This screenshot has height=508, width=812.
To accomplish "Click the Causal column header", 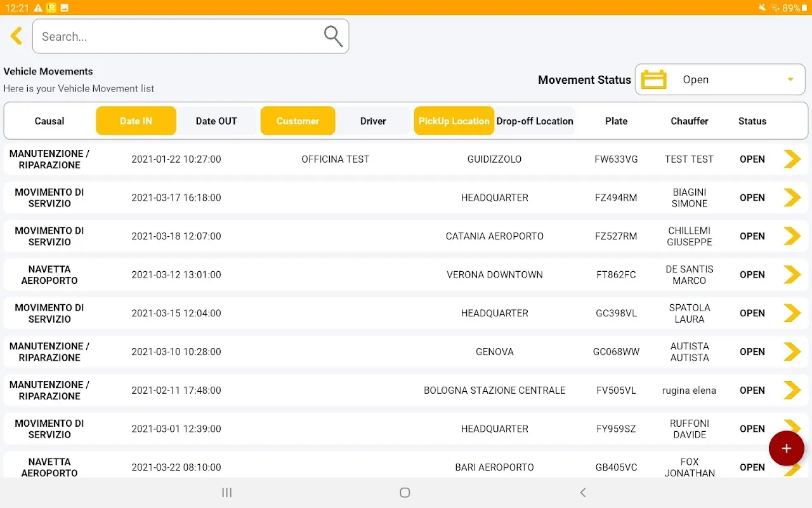I will [49, 121].
